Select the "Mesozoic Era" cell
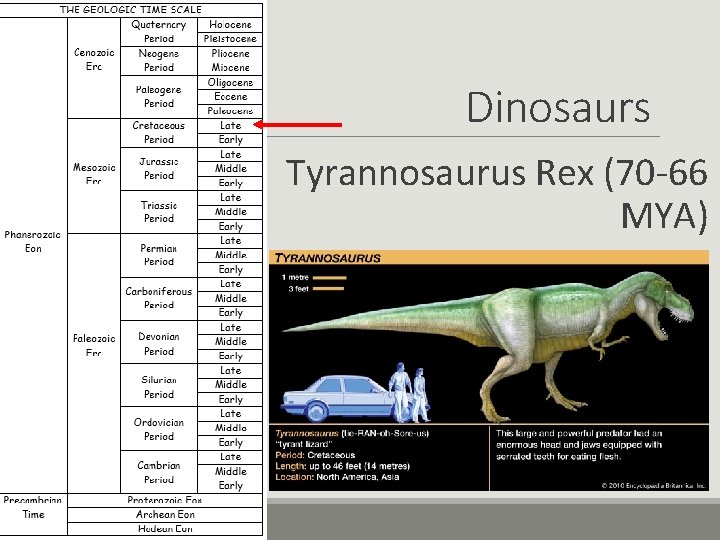 (x=94, y=176)
